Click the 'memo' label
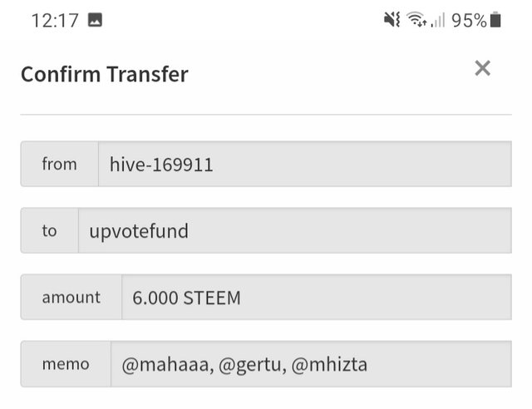Image resolution: width=532 pixels, height=409 pixels. 66,364
